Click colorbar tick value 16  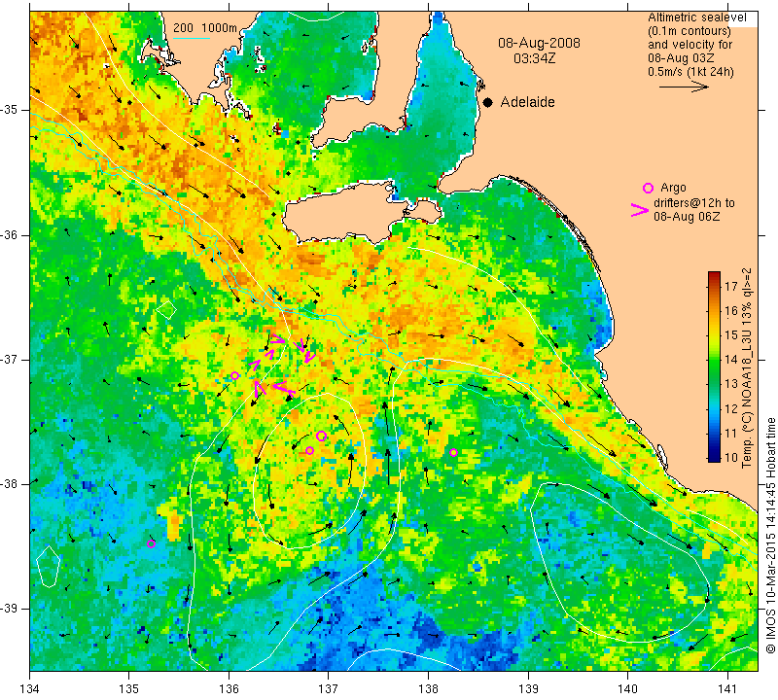[x=731, y=311]
